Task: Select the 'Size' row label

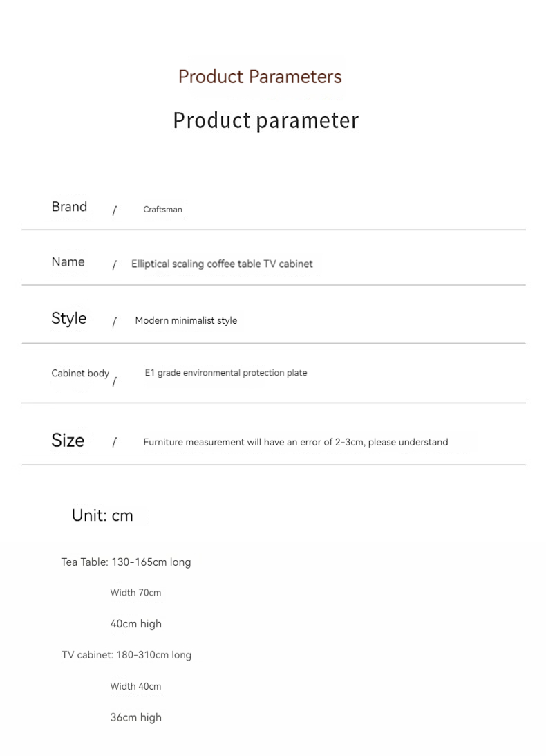Action: coord(68,441)
